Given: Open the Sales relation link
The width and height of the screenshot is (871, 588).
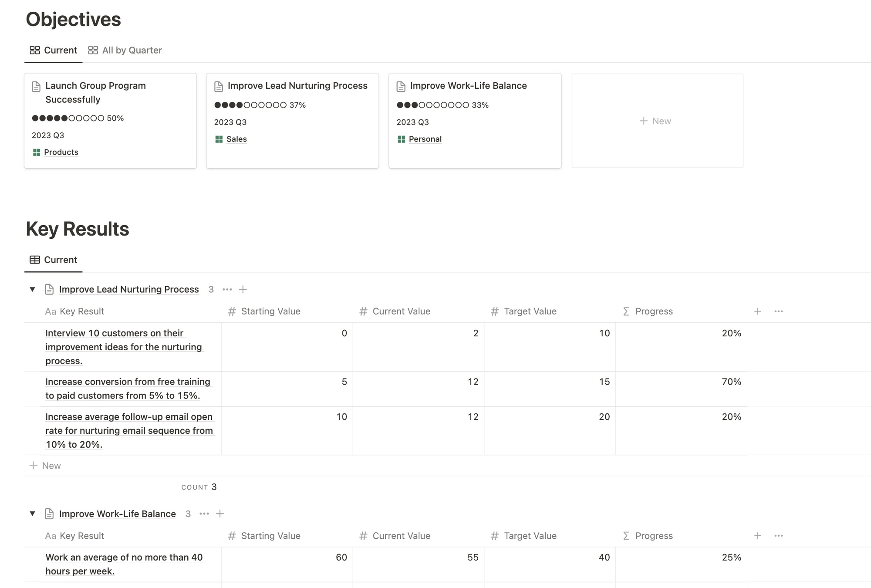Looking at the screenshot, I should pyautogui.click(x=236, y=139).
